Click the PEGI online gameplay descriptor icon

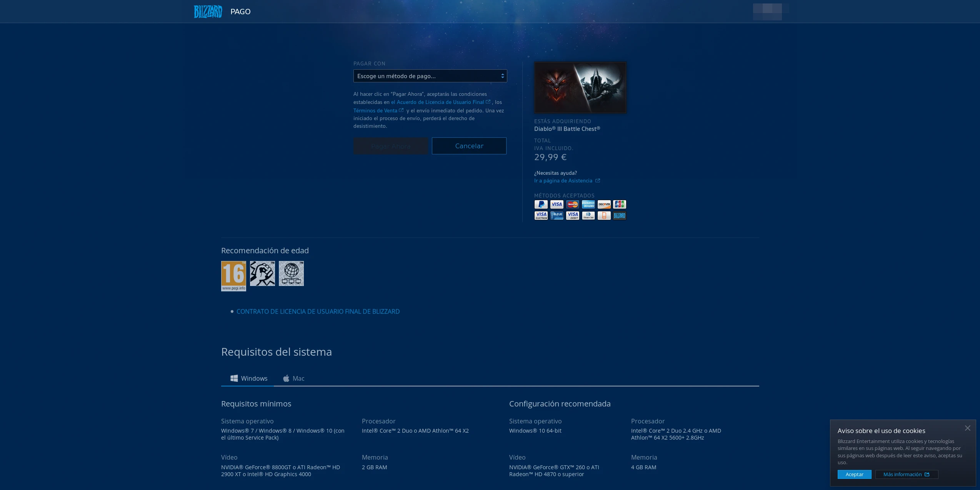tap(291, 273)
